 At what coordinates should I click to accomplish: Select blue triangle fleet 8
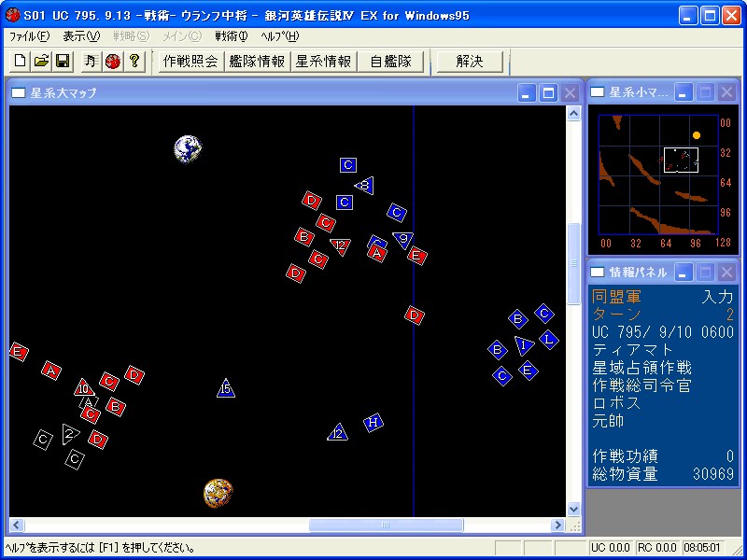click(365, 185)
